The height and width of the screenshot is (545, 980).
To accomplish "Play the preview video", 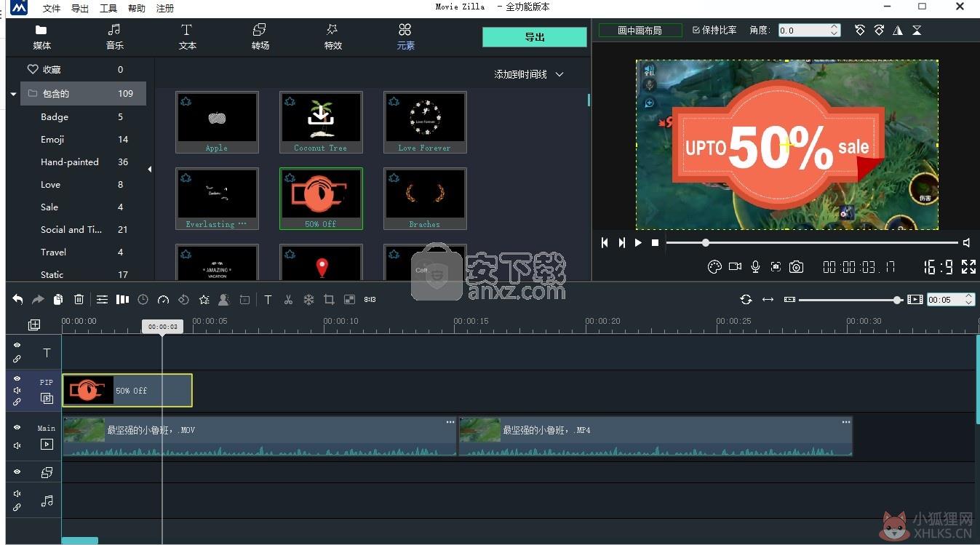I will 638,242.
